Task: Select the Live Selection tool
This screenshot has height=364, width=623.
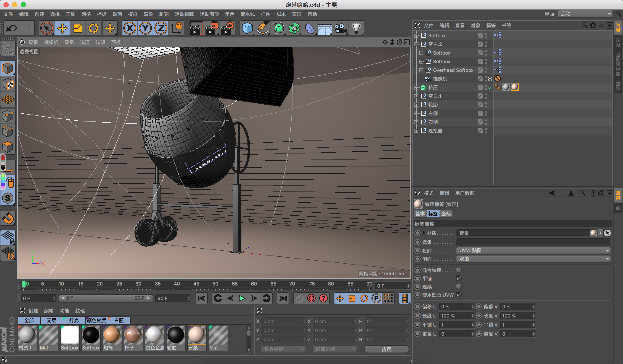Action: click(x=47, y=28)
